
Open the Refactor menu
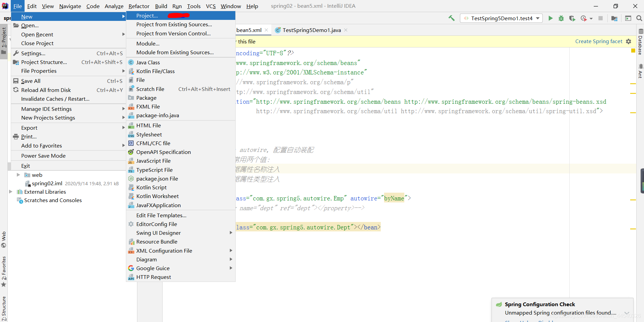[139, 6]
